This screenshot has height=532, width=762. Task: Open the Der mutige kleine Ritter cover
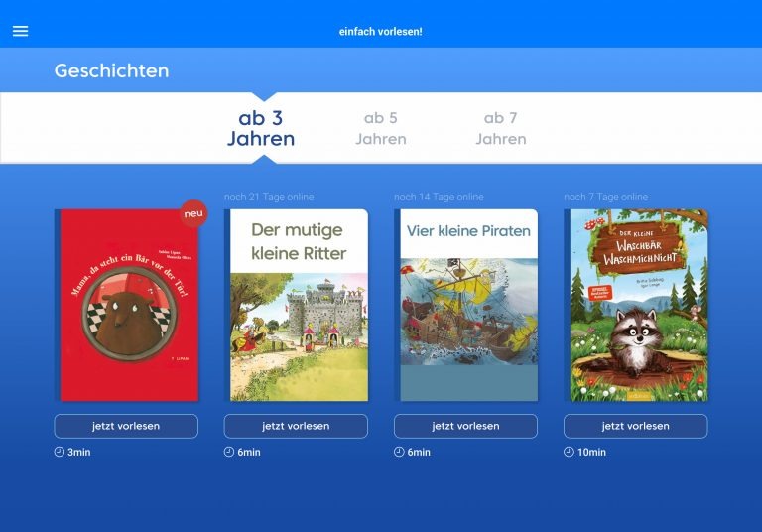[296, 306]
